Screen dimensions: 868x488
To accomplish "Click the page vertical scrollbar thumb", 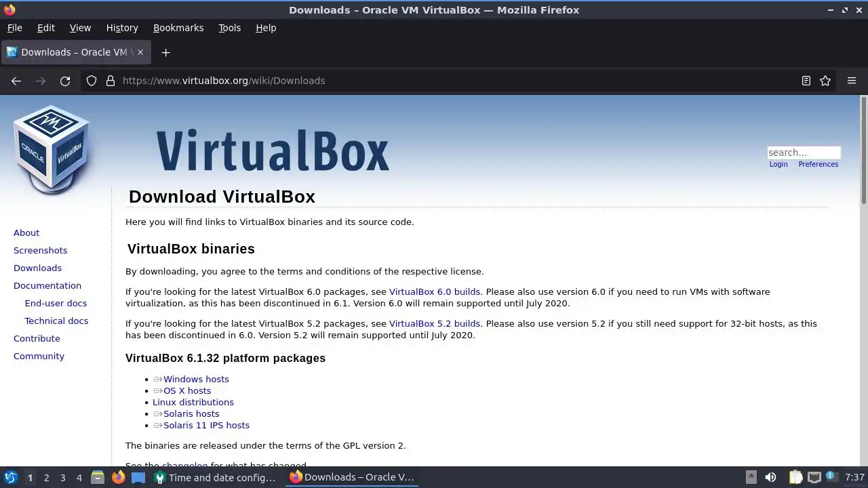I will pos(864,149).
